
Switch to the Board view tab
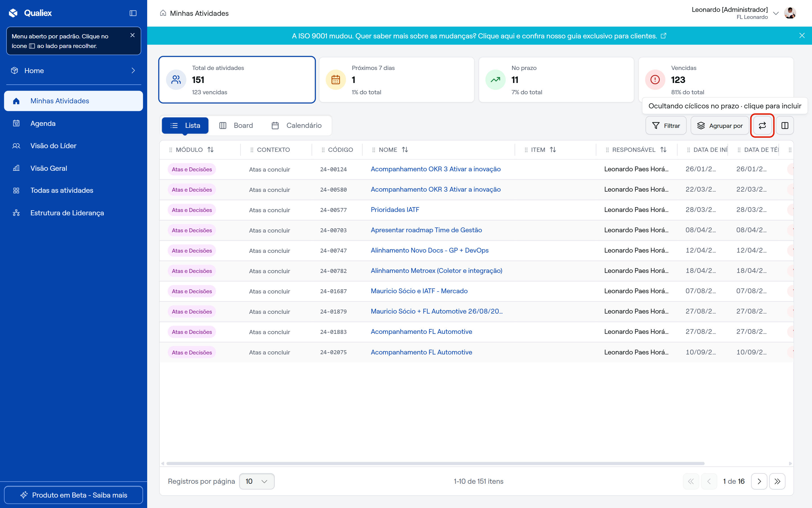236,126
